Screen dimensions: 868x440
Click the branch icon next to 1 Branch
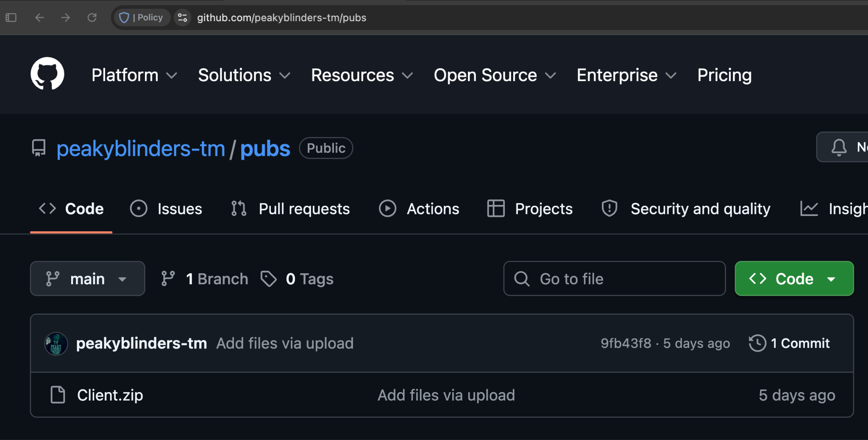168,279
